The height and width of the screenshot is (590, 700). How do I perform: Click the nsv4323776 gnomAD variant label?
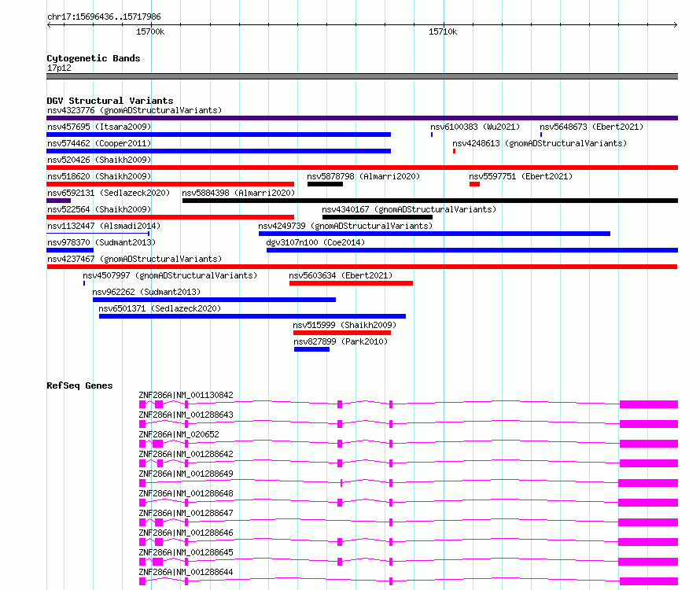pyautogui.click(x=134, y=110)
